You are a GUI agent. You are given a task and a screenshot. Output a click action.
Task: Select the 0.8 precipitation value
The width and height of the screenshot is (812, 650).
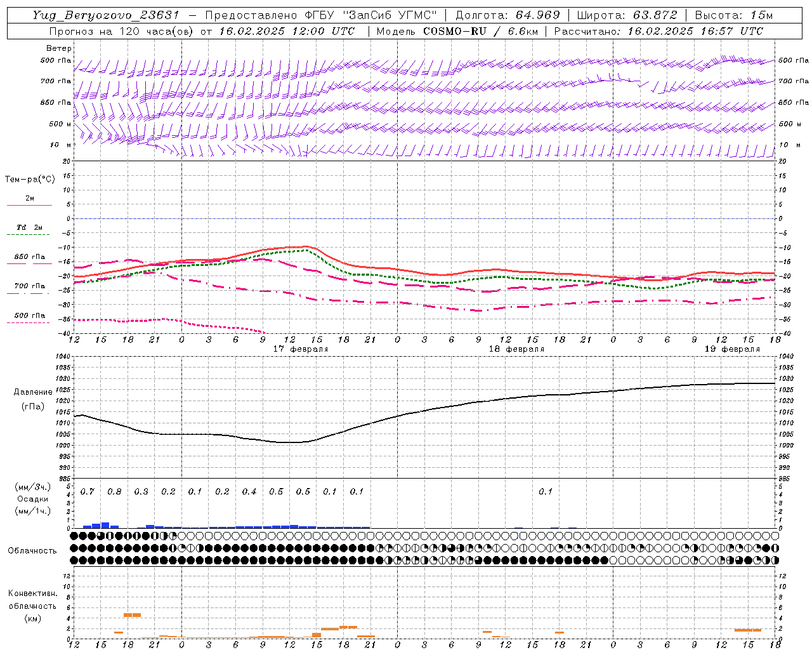click(x=114, y=492)
